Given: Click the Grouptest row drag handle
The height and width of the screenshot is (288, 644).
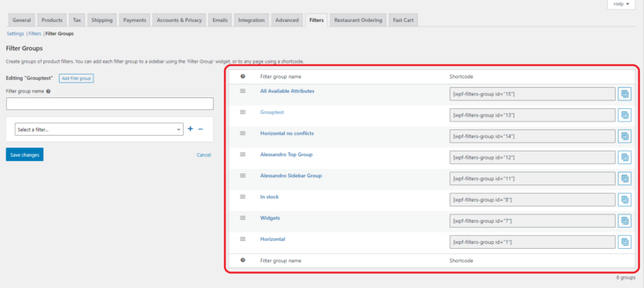Looking at the screenshot, I should [243, 112].
